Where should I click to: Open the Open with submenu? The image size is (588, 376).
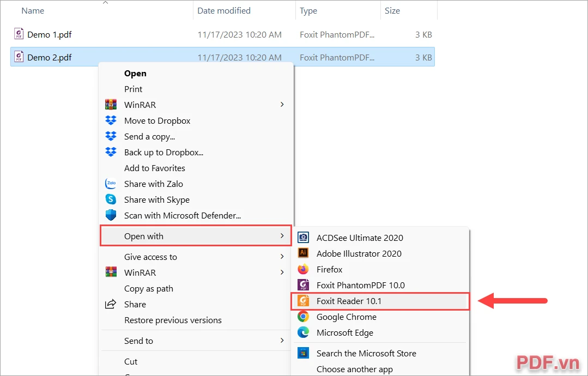[x=196, y=236]
